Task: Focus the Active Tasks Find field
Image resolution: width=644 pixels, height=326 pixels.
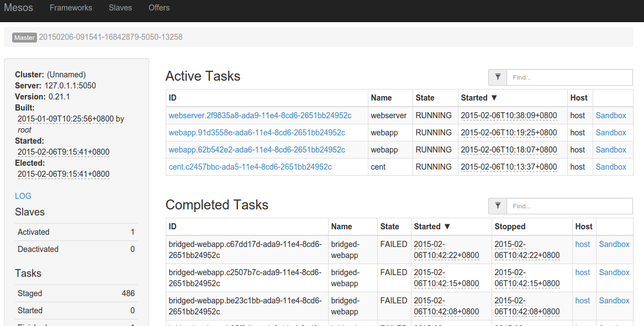Action: coord(569,77)
